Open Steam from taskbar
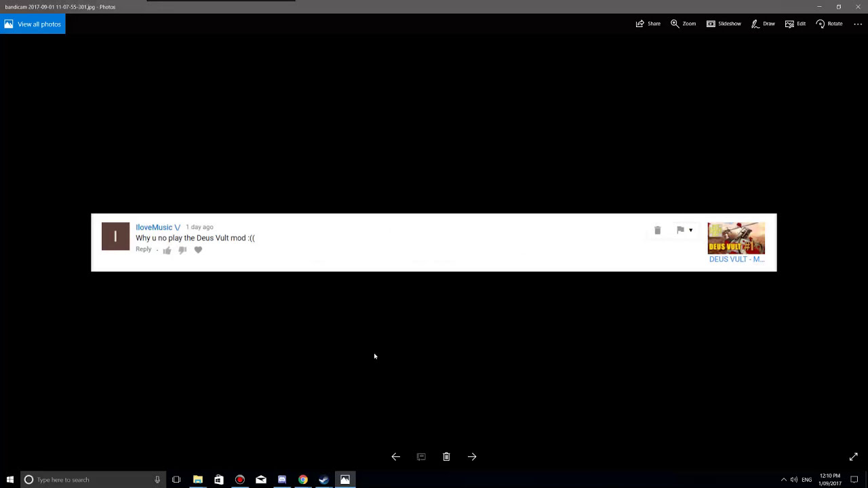 click(x=324, y=480)
